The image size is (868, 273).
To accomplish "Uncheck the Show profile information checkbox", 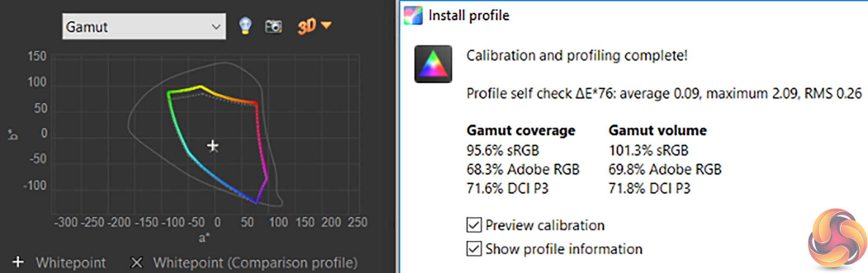I will [x=474, y=249].
